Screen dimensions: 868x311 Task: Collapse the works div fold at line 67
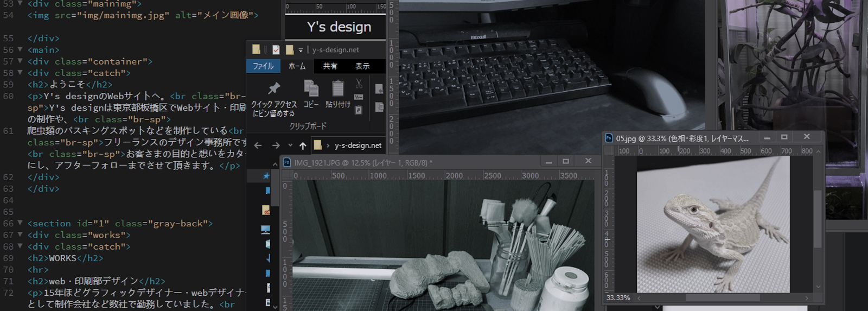point(20,234)
